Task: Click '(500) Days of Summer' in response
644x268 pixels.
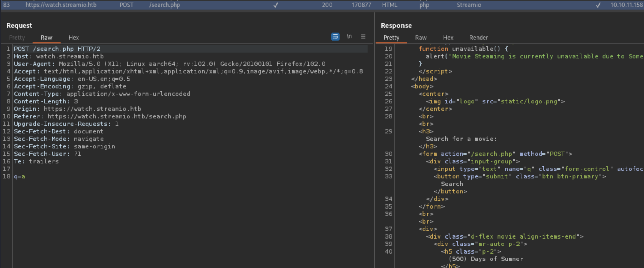Action: 486,259
